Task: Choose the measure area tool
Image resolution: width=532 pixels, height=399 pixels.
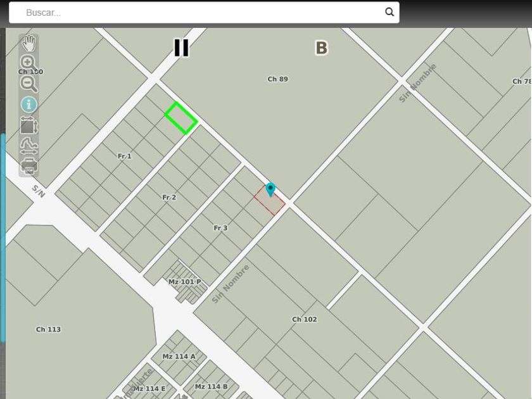Action: click(29, 125)
